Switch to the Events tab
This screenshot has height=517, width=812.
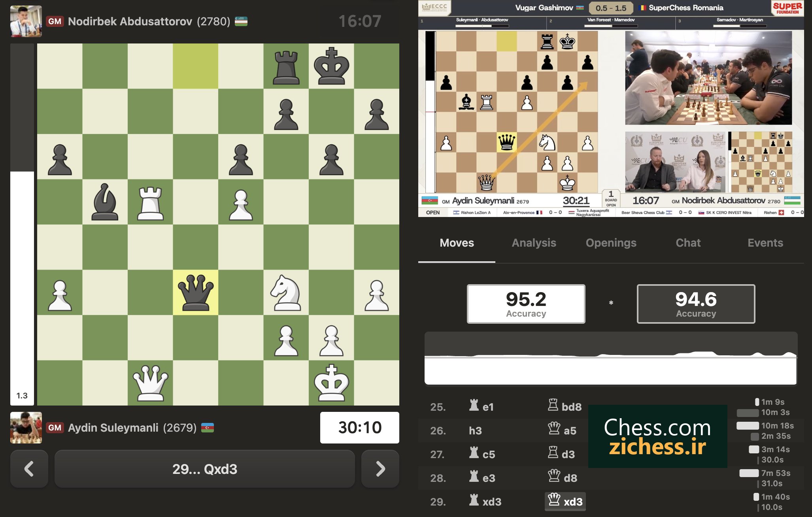pyautogui.click(x=765, y=243)
